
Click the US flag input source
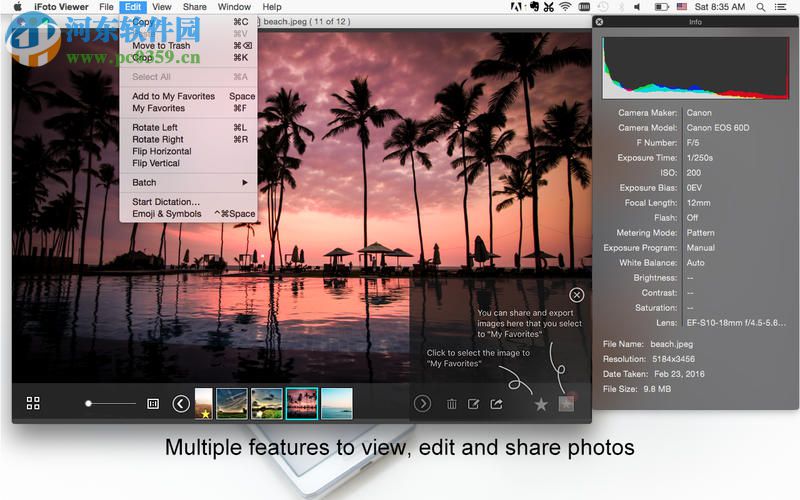[x=682, y=7]
